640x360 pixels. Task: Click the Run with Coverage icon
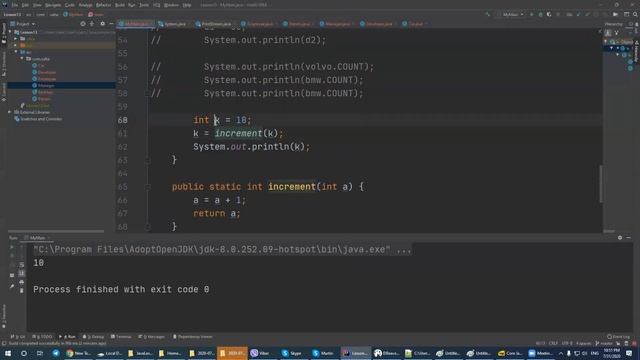click(549, 15)
